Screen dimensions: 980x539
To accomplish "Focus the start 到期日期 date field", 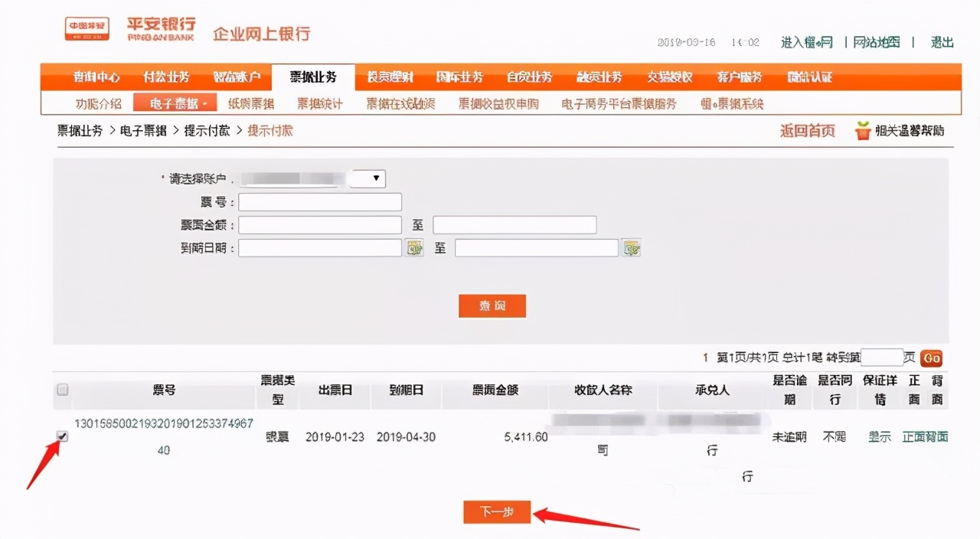I will click(320, 247).
